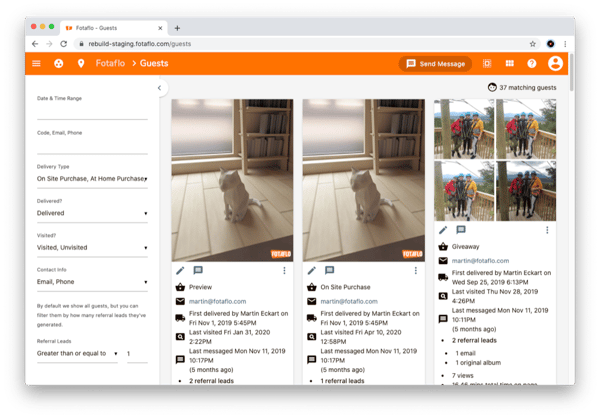Click the basket icon beside Preview
The height and width of the screenshot is (418, 600).
[x=180, y=287]
